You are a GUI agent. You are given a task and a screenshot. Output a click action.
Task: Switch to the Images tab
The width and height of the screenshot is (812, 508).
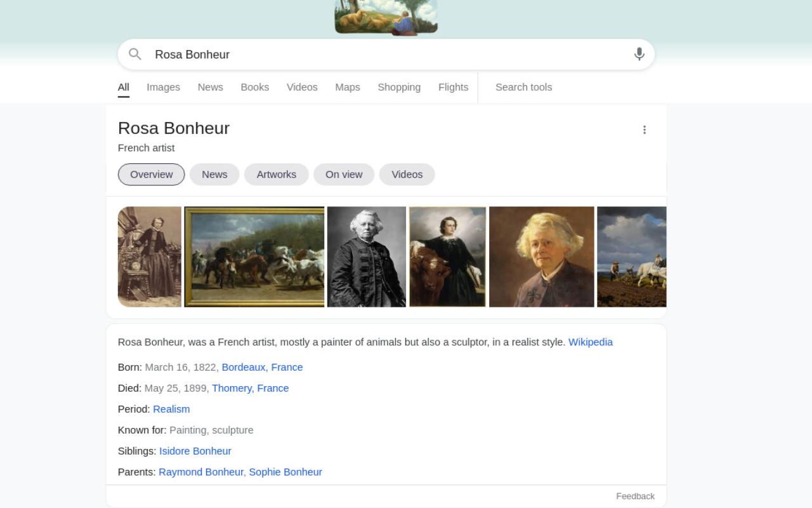coord(163,88)
